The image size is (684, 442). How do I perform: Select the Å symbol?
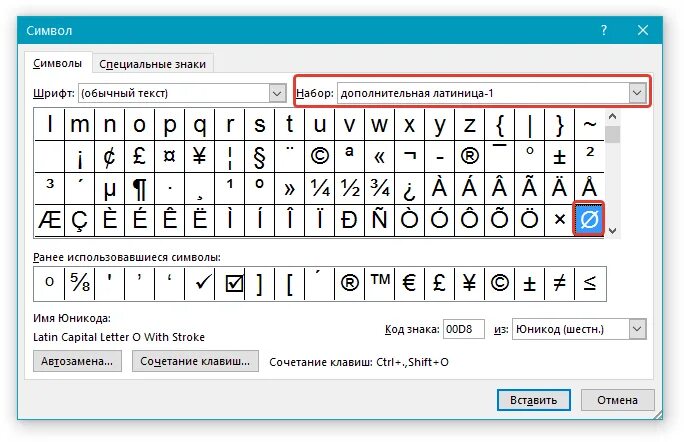coord(589,188)
